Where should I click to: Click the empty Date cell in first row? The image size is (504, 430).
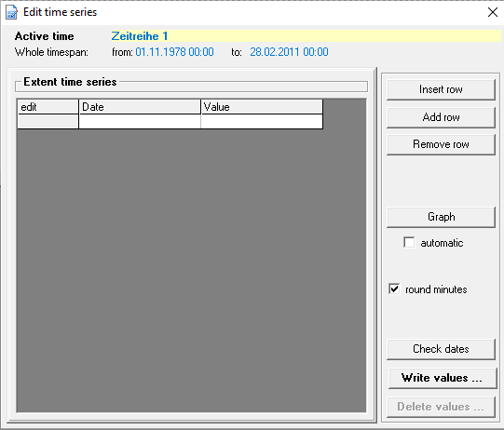[x=140, y=122]
